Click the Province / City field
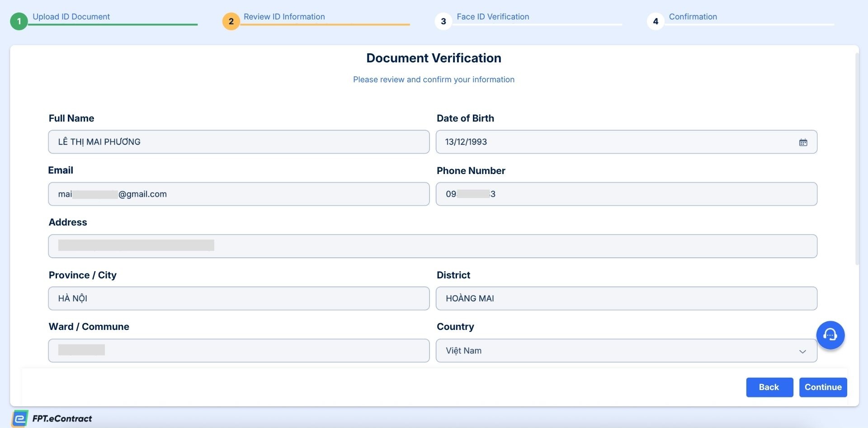 point(239,298)
